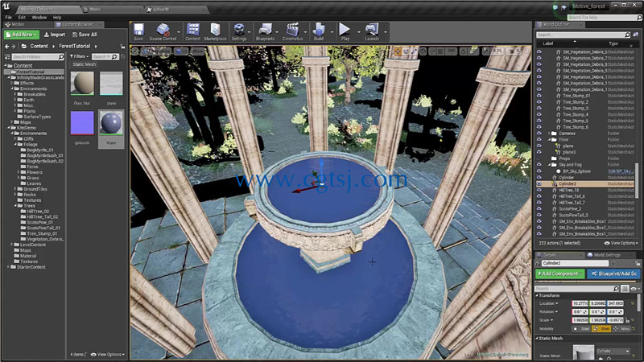The image size is (644, 362).
Task: Reset Location to default arrow
Action: 633,303
